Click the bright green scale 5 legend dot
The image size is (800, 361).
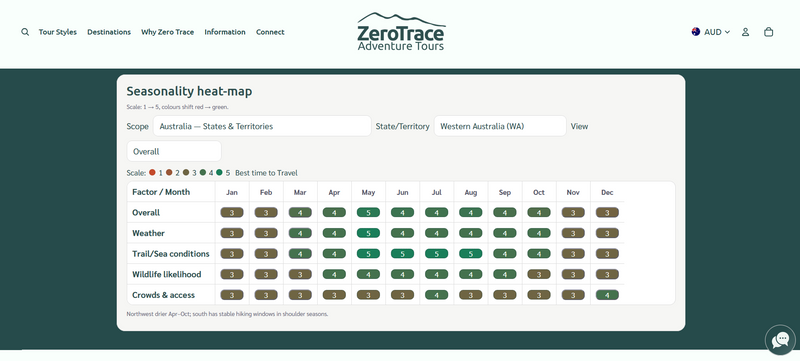(x=219, y=172)
